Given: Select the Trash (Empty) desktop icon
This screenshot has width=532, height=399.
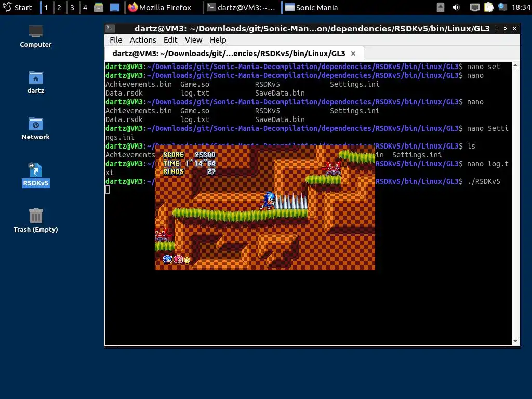Looking at the screenshot, I should tap(36, 220).
